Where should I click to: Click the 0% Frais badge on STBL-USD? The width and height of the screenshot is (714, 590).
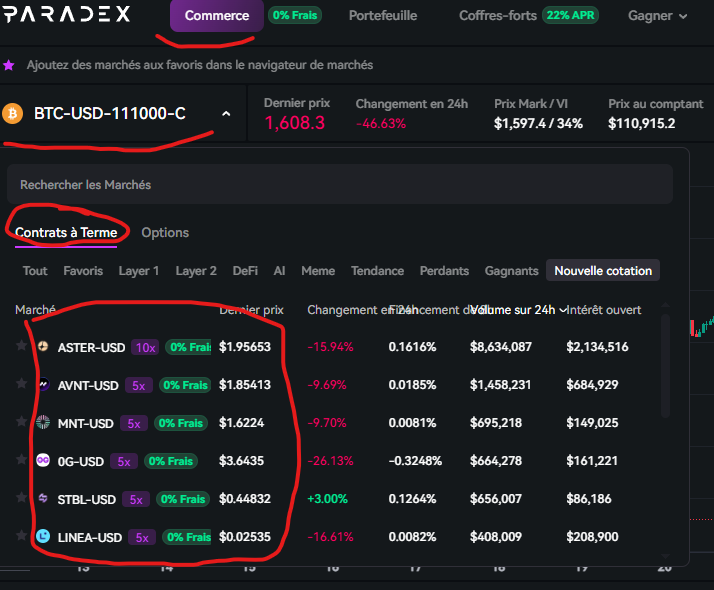click(183, 499)
